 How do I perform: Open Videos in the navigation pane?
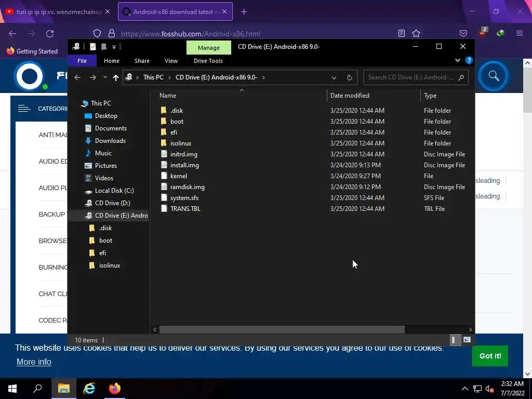point(104,178)
